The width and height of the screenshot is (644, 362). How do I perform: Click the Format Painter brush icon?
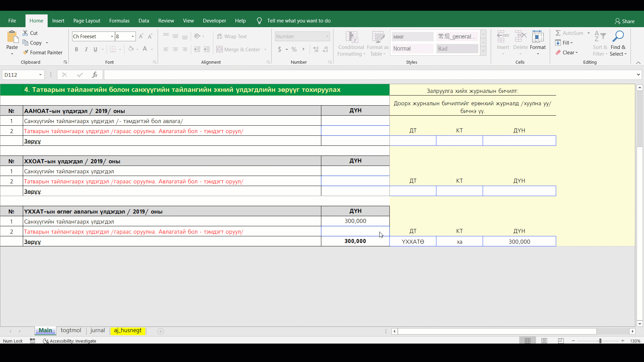(x=25, y=52)
